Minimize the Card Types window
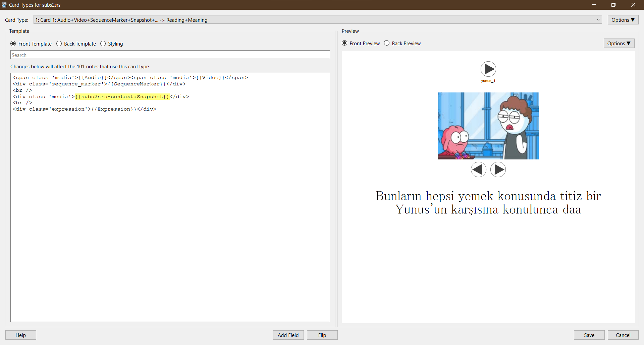The width and height of the screenshot is (644, 345). tap(594, 5)
